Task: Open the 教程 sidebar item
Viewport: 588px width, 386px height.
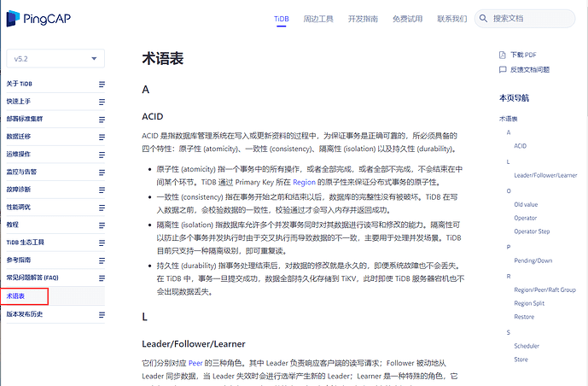Action: point(13,225)
